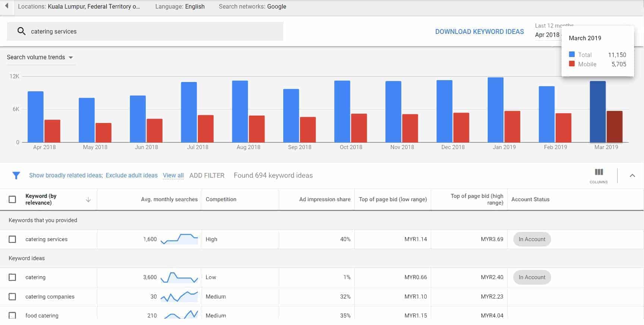This screenshot has height=325, width=644.
Task: Click the Jul 2018 blue bar
Action: pos(189,112)
